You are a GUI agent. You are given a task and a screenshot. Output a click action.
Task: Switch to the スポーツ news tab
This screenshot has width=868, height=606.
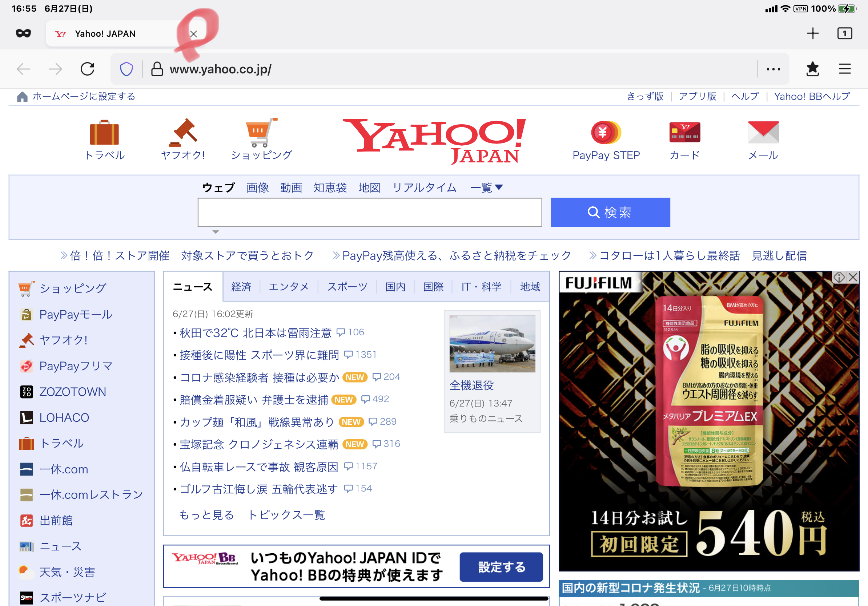(x=347, y=287)
